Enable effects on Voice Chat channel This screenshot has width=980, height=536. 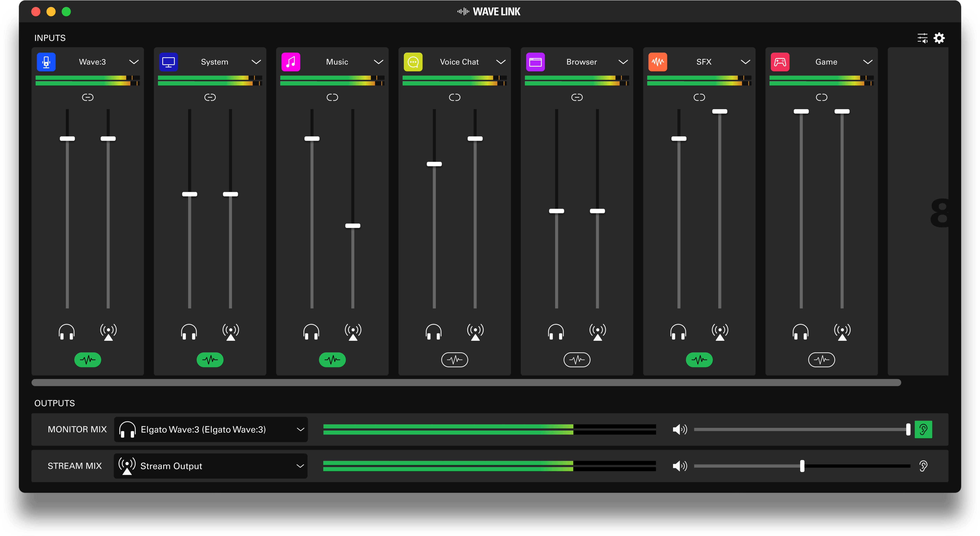point(455,360)
